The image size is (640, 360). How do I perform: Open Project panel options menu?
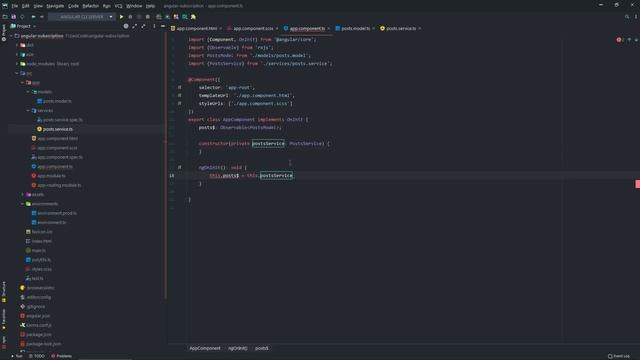pyautogui.click(x=154, y=26)
